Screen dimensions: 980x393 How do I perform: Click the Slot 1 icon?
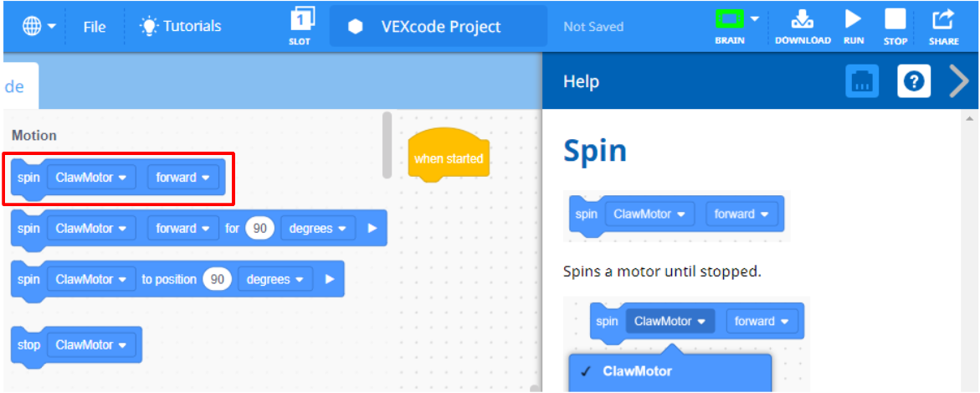point(301,25)
